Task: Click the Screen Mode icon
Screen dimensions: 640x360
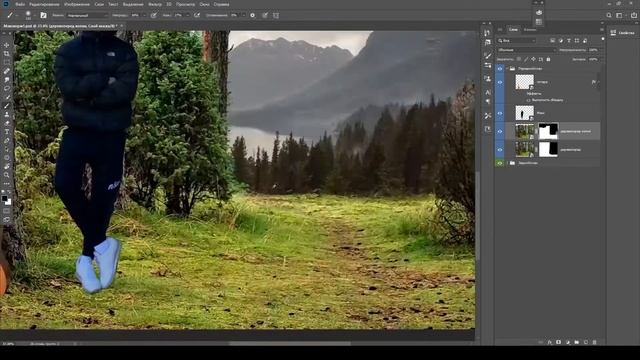Action: (x=7, y=220)
